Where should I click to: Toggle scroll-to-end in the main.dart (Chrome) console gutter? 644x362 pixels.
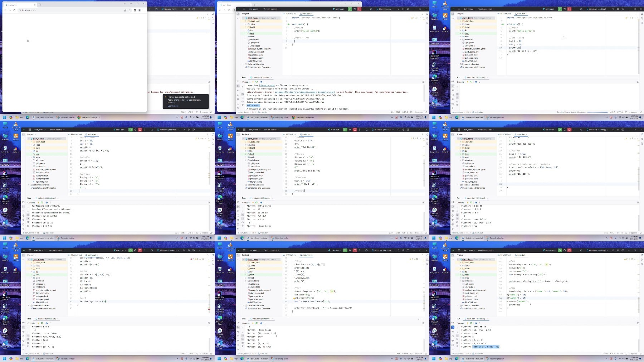243,98
